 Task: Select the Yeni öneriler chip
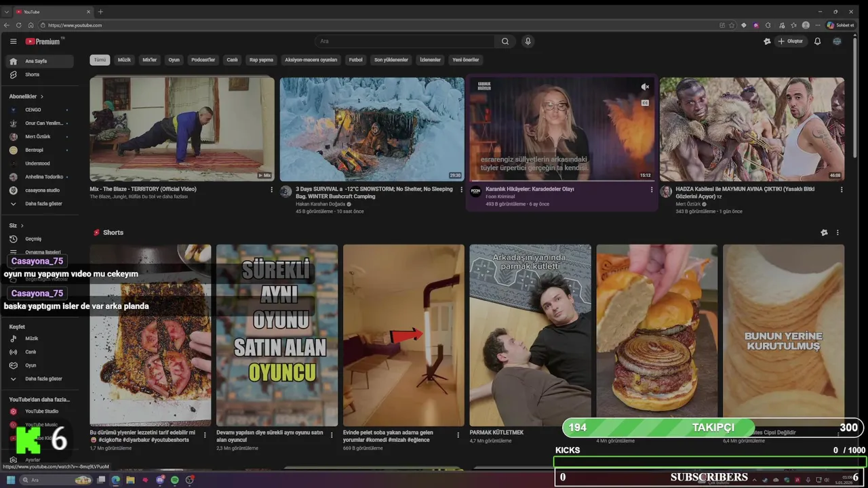pos(466,60)
